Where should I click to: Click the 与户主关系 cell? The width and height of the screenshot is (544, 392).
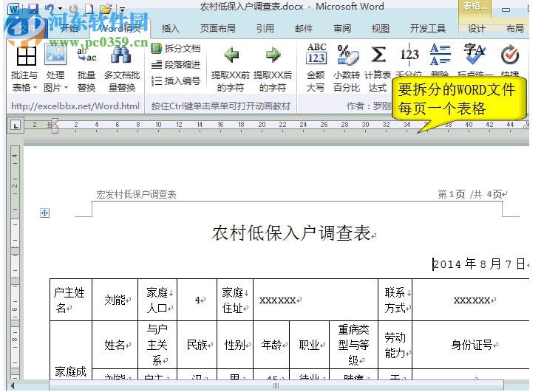pyautogui.click(x=157, y=345)
